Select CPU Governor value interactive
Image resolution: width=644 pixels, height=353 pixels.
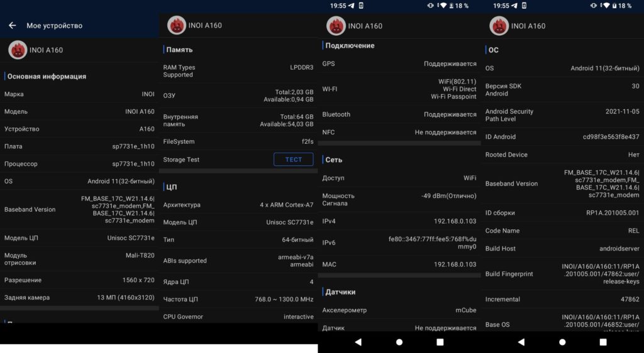tap(298, 317)
